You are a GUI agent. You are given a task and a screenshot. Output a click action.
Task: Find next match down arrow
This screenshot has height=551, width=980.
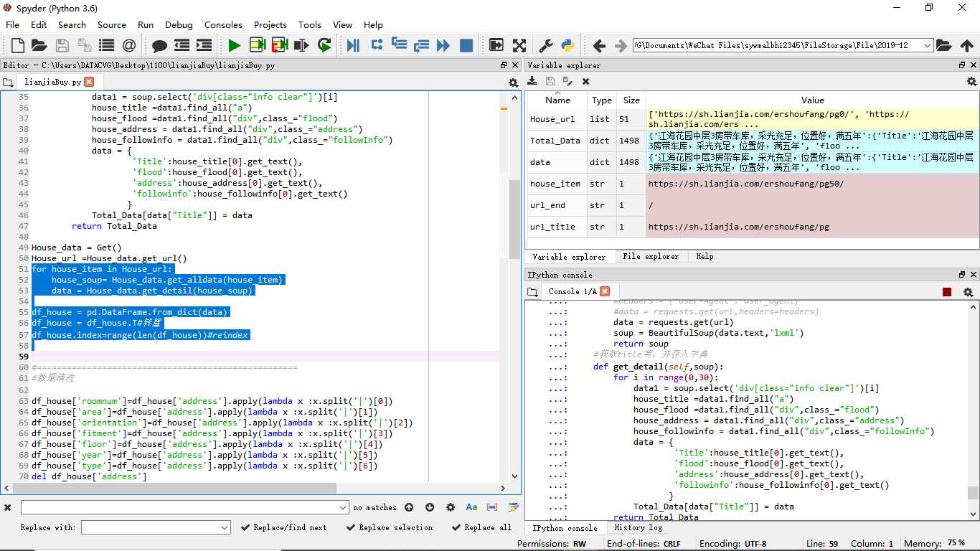coord(430,507)
